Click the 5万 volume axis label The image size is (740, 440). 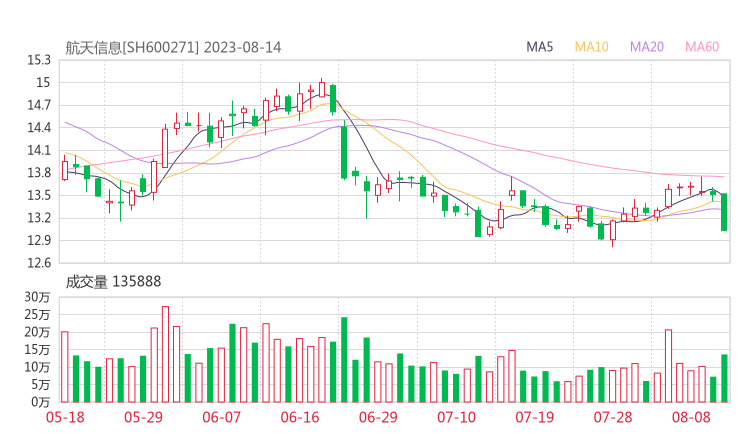[x=40, y=385]
